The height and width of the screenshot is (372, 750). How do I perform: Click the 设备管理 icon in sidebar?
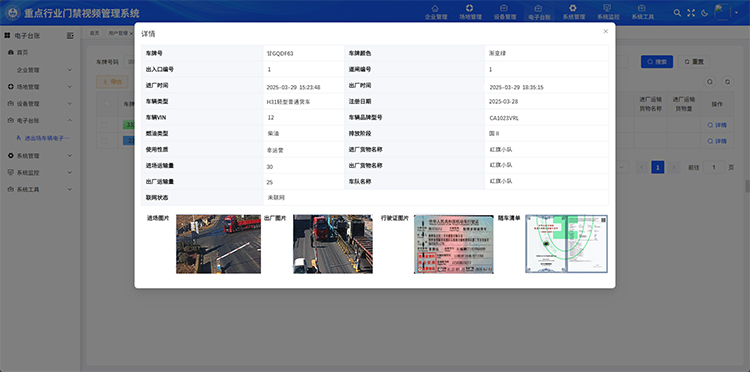(x=11, y=104)
